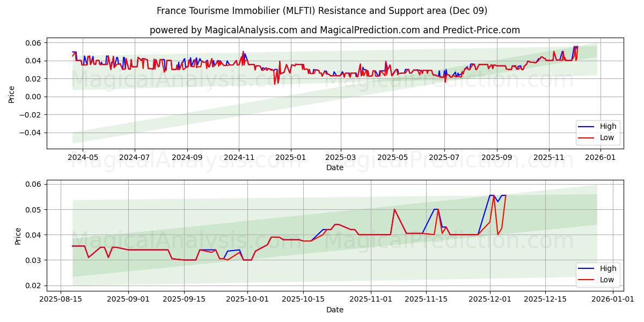Click the Price axis label of the bottom chart
This screenshot has height=322, width=644.
point(17,235)
